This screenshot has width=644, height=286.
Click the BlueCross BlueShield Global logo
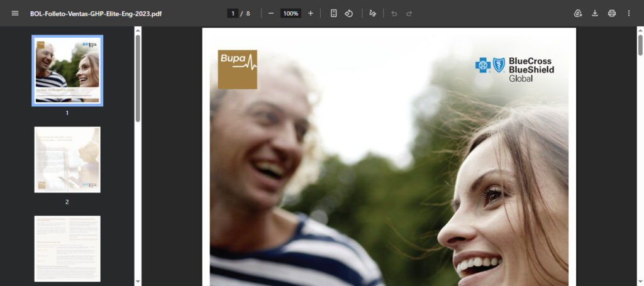coord(514,69)
